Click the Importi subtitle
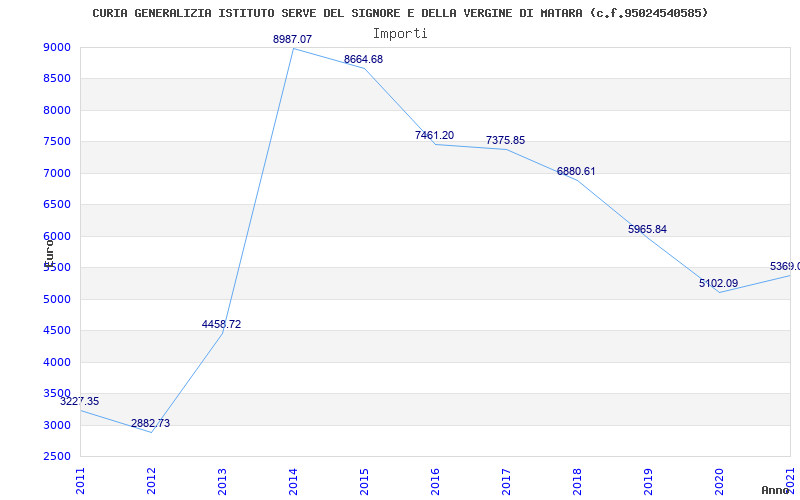The height and width of the screenshot is (500, 800). click(400, 34)
